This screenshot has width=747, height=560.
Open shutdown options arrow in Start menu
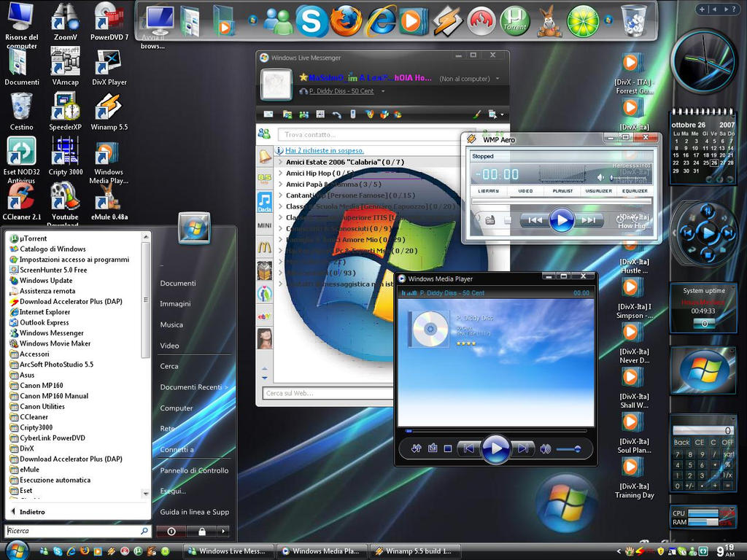(x=224, y=531)
